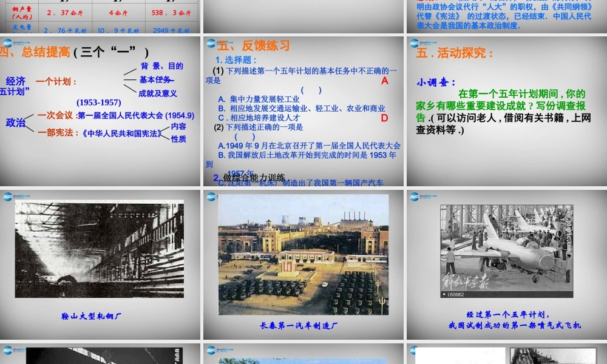The height and width of the screenshot is (364, 607).
Task: Click the blue heading 政治
Action: 16,123
